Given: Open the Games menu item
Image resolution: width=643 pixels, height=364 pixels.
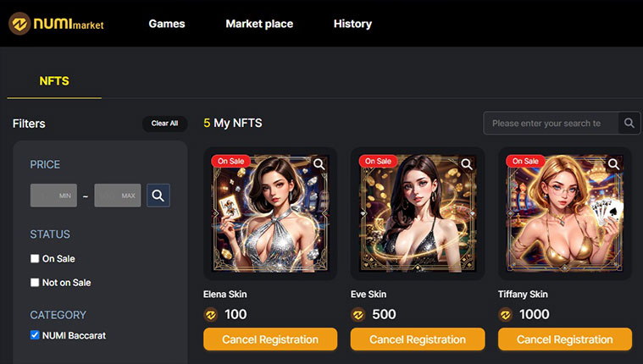Looking at the screenshot, I should (167, 24).
